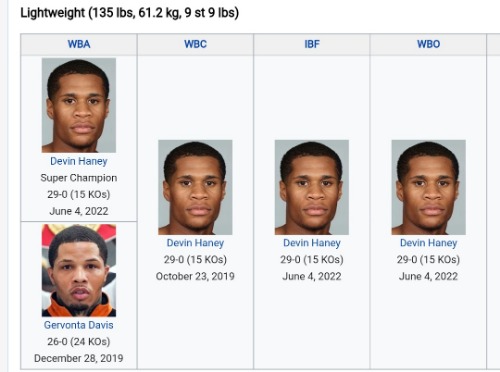Follow Devin Haney link above Super Champion

tap(79, 161)
